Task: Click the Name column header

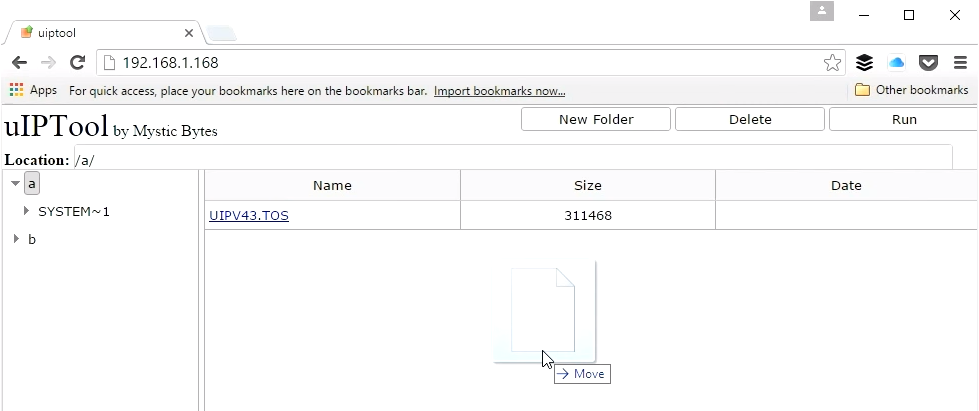Action: [x=332, y=186]
